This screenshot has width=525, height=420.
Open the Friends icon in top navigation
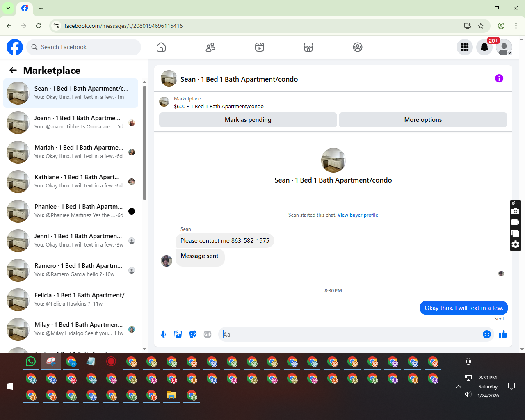(x=210, y=47)
